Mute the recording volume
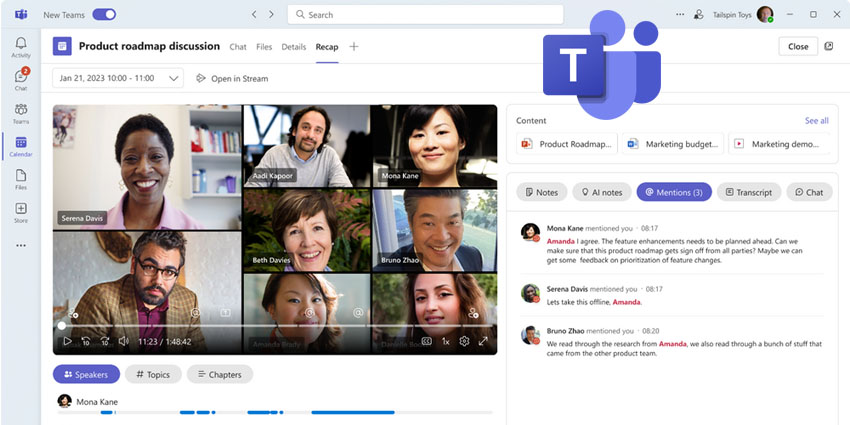The width and height of the screenshot is (850, 425). tap(124, 341)
